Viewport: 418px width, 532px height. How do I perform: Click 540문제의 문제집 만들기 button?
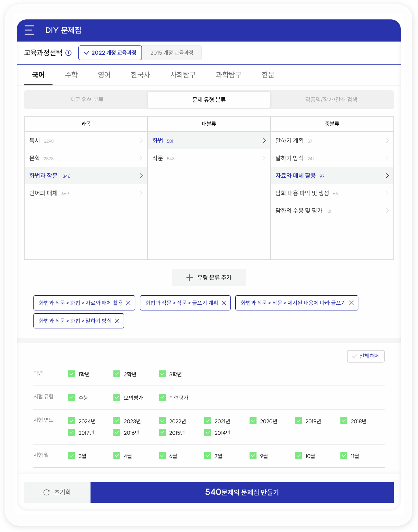tap(242, 492)
